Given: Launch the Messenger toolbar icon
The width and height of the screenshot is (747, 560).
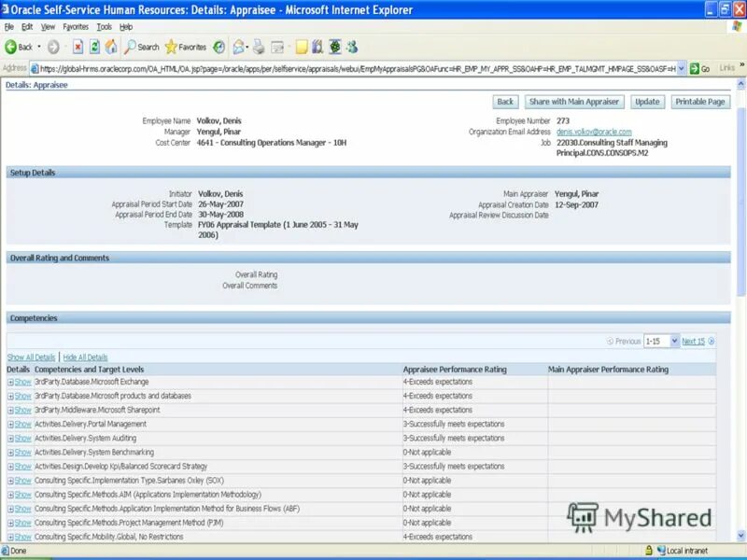Looking at the screenshot, I should (x=352, y=47).
